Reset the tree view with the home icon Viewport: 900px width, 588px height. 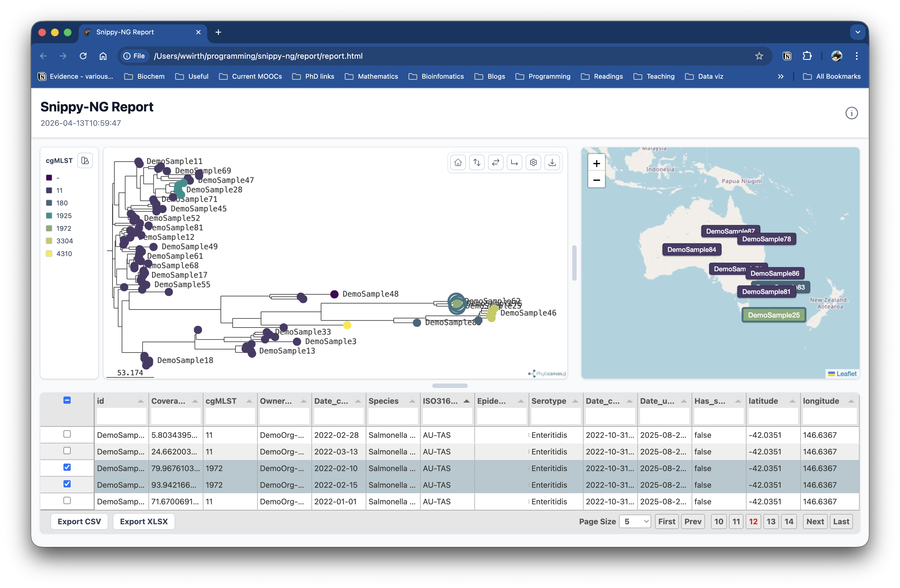[x=457, y=163]
